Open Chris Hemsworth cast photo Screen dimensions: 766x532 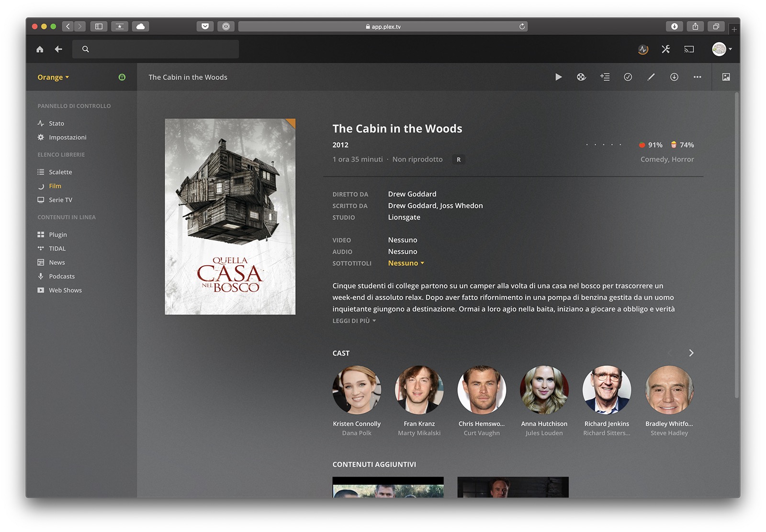tap(482, 390)
